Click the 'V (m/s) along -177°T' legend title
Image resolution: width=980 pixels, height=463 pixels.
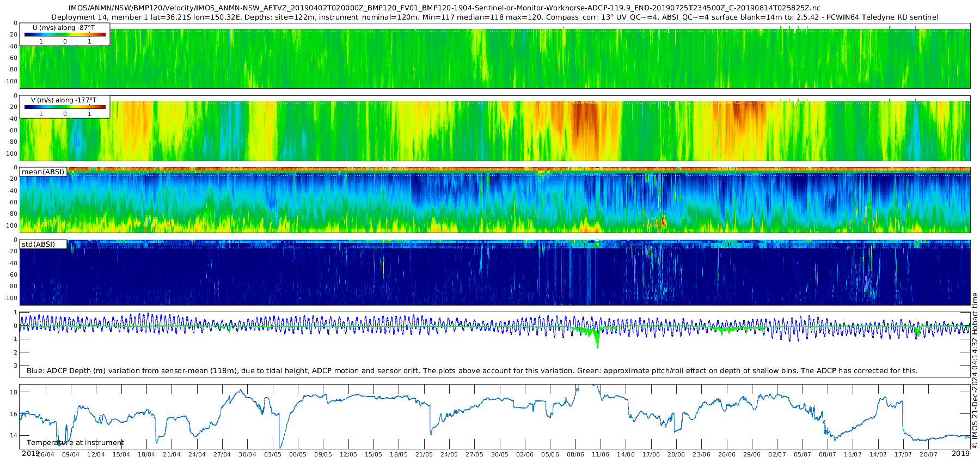coord(64,100)
